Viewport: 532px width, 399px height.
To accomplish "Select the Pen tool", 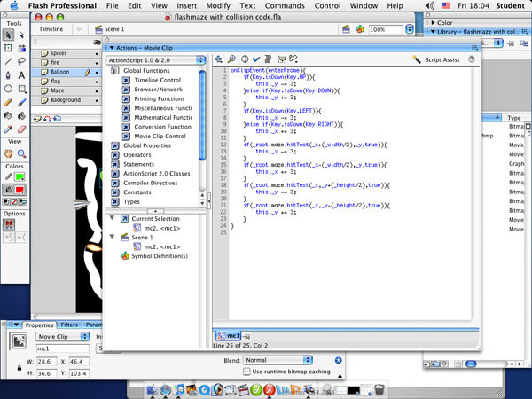I will click(8, 75).
